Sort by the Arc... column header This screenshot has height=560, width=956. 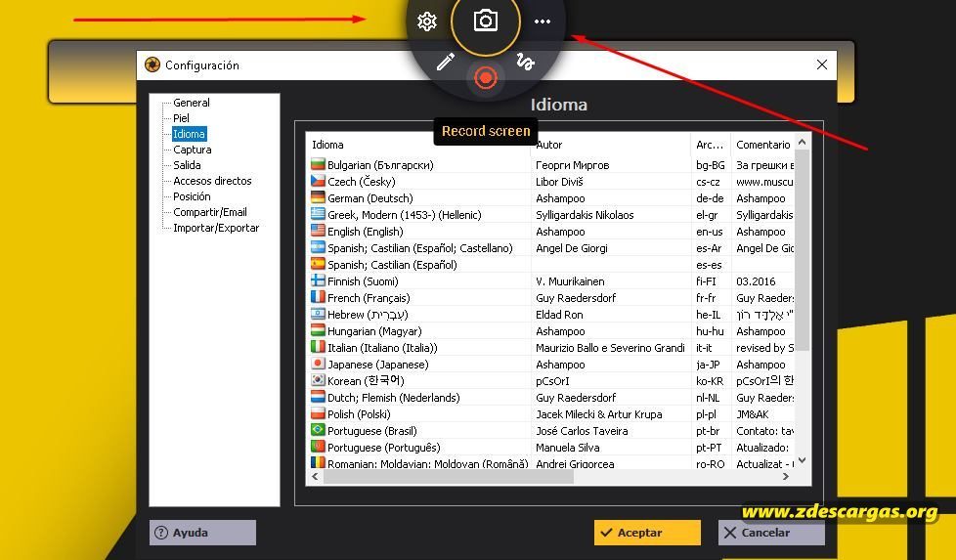point(711,145)
